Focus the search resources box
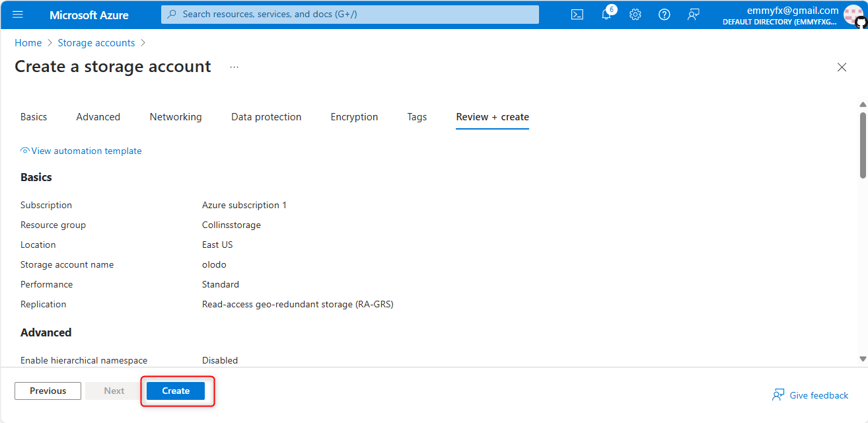 coord(350,14)
